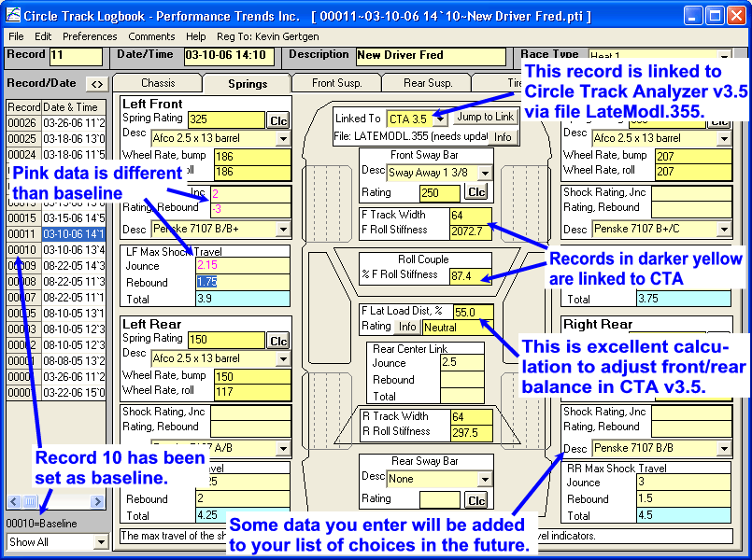Click the F Track Width field
This screenshot has width=752, height=560.
[x=471, y=216]
